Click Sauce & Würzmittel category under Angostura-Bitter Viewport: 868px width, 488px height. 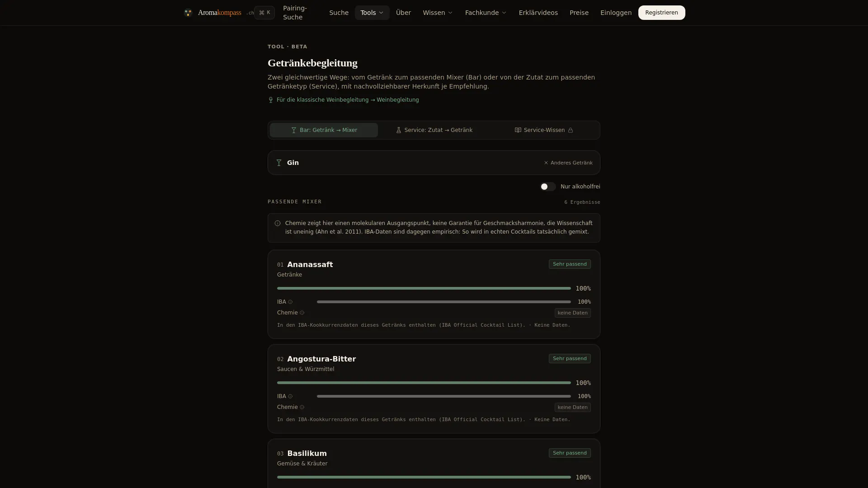pyautogui.click(x=306, y=369)
